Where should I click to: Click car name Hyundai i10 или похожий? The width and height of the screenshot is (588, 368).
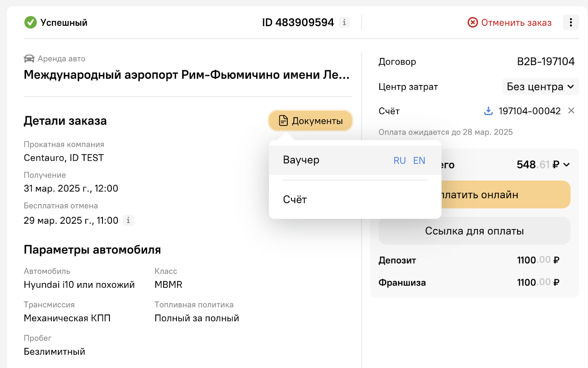tap(79, 284)
